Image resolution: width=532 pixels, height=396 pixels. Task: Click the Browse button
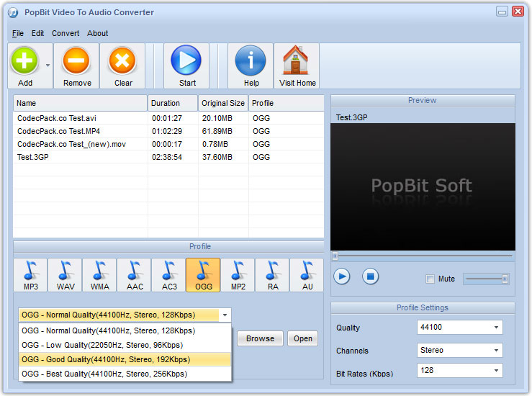[260, 338]
